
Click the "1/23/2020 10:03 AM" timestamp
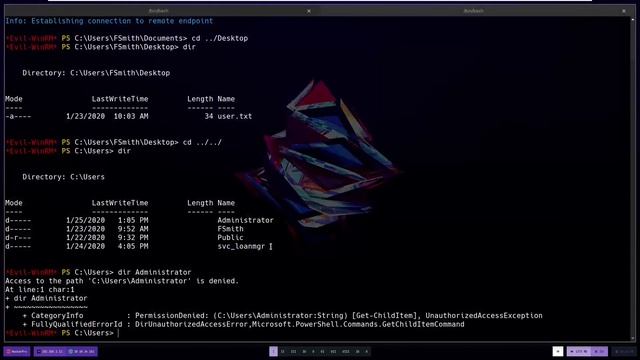pyautogui.click(x=107, y=116)
